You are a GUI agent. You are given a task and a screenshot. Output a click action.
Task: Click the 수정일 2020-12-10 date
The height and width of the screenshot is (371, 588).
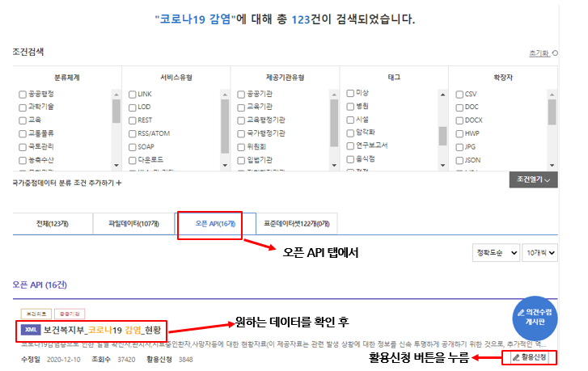[63, 360]
